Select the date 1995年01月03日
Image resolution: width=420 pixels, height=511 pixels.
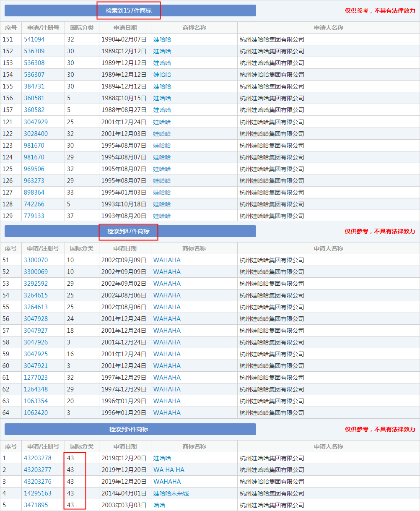tap(124, 193)
